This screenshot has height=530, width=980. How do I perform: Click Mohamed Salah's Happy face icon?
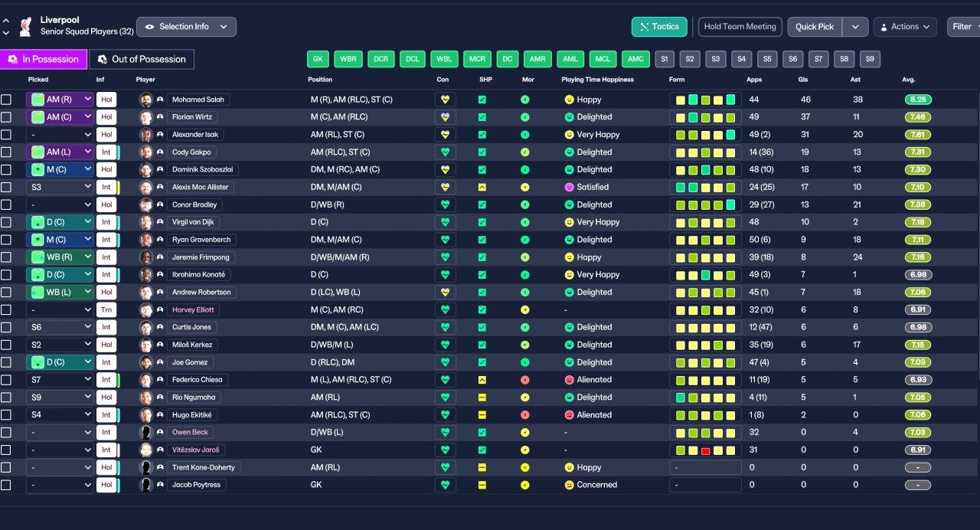tap(569, 100)
